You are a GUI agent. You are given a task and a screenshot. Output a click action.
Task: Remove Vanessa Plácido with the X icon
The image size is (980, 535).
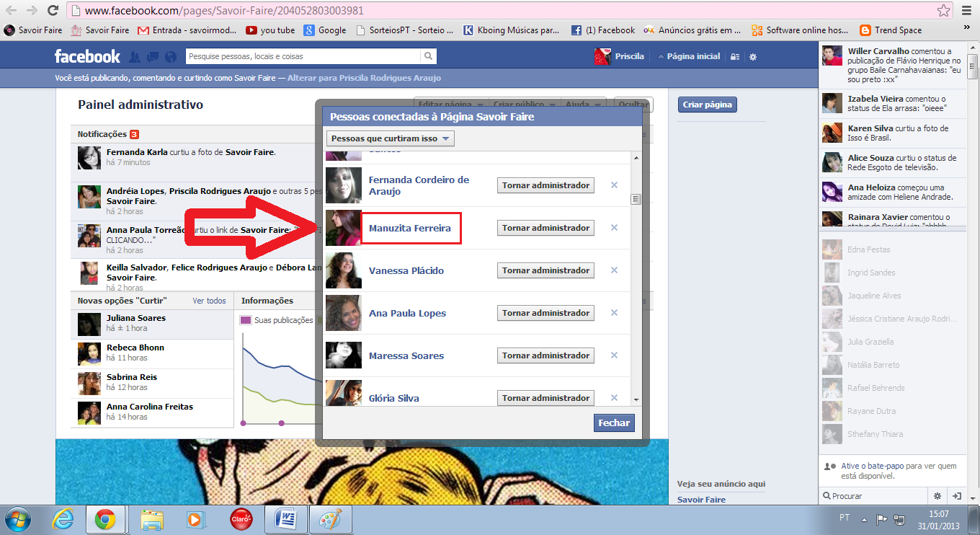tap(614, 270)
